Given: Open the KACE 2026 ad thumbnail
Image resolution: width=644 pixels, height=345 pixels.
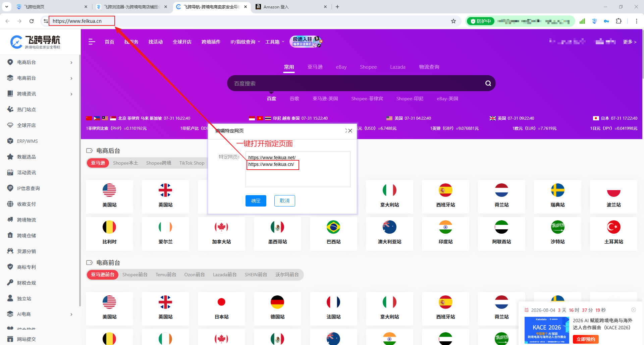Looking at the screenshot, I should coord(547,330).
